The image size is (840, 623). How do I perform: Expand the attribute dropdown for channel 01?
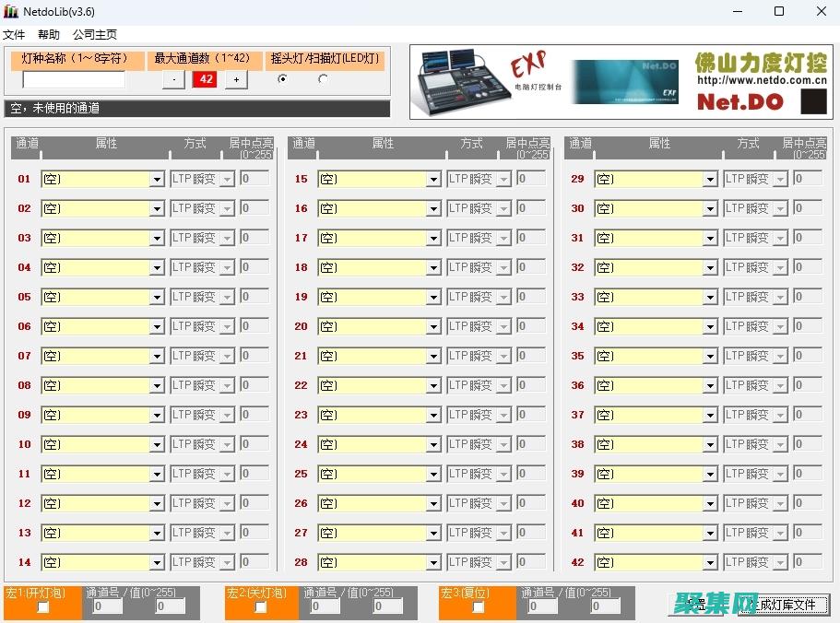[157, 180]
